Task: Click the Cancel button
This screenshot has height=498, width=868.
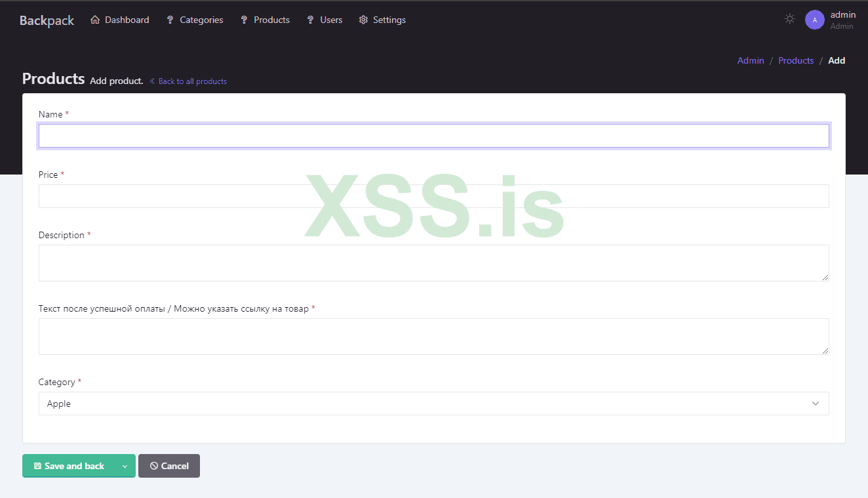Action: (x=169, y=466)
